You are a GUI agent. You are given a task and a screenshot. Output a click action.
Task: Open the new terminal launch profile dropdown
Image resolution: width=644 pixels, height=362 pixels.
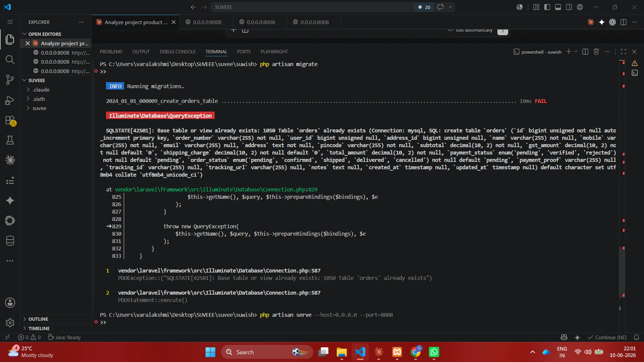click(576, 52)
